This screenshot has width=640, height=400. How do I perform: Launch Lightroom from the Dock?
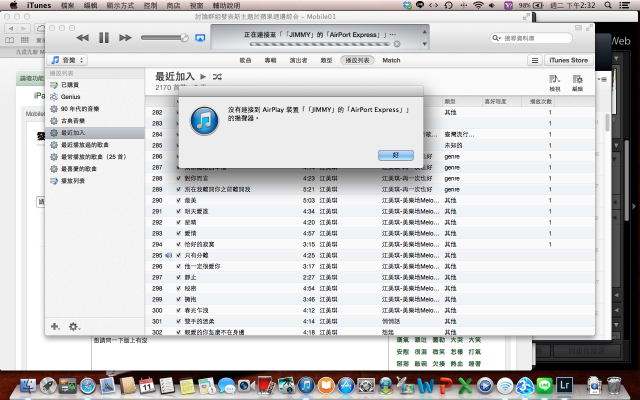(x=564, y=385)
